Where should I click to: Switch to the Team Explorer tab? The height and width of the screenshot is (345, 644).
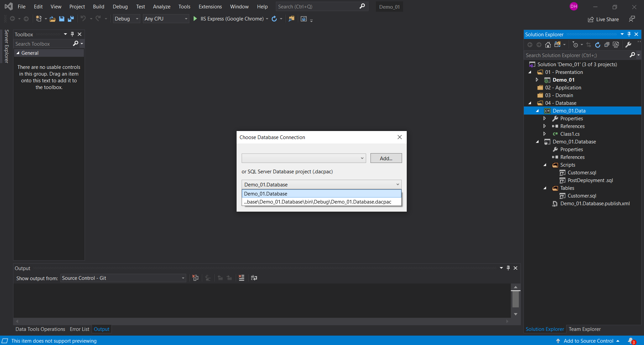585,329
